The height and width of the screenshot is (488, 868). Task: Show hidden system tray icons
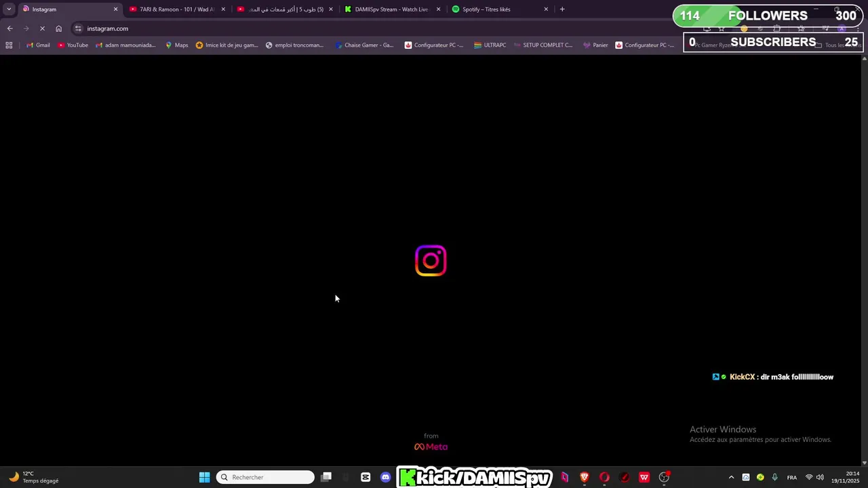731,477
